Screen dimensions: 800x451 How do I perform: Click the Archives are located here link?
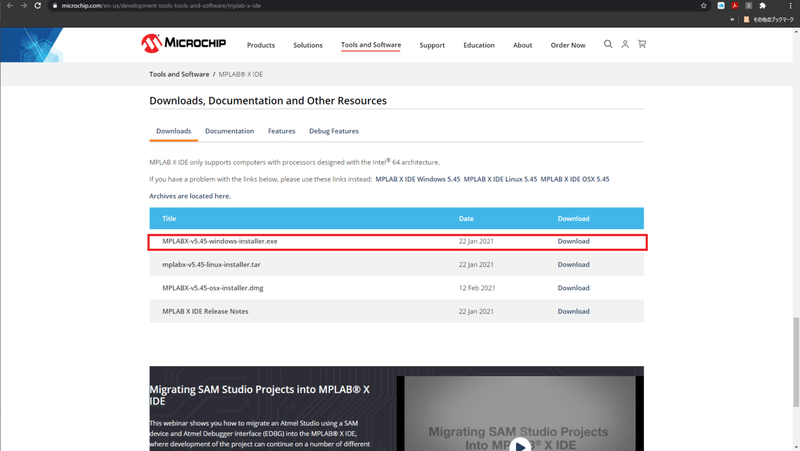click(190, 196)
